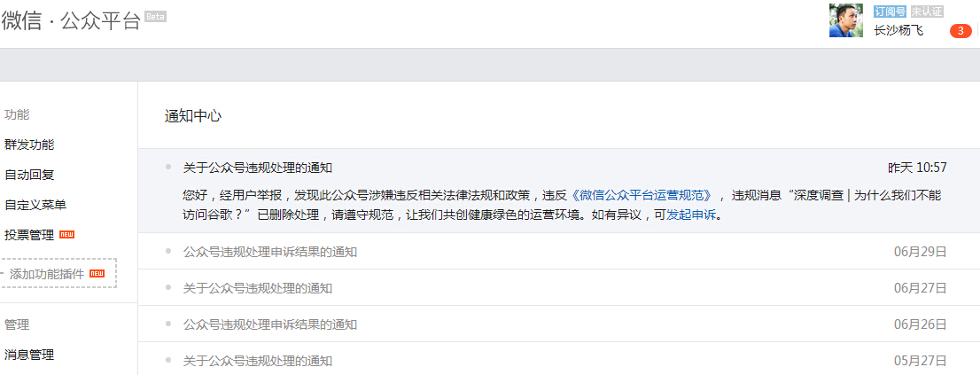Screen dimensions: 980x375
Task: Click the 微信·公众平台 logo title
Action: [71, 20]
